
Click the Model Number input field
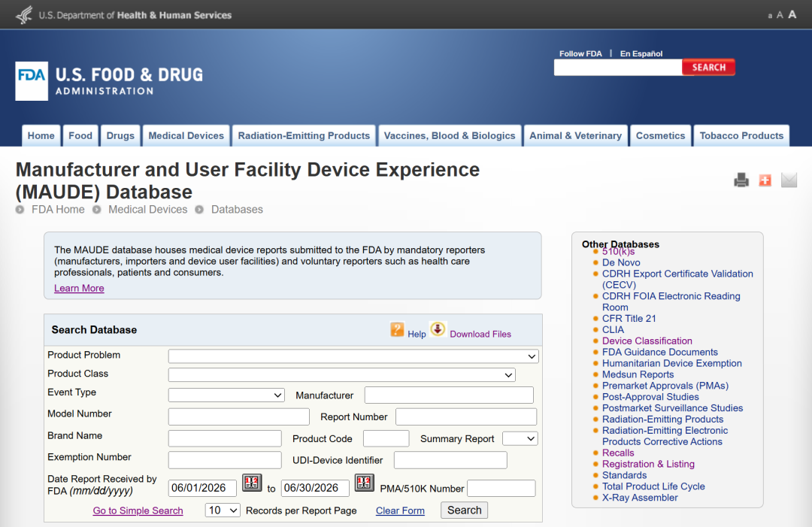point(239,416)
